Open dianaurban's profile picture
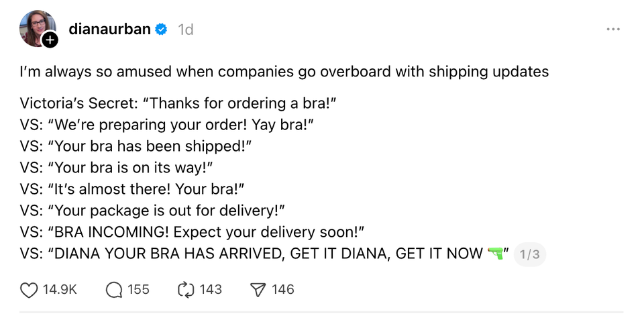Image resolution: width=644 pixels, height=324 pixels. pos(36,28)
